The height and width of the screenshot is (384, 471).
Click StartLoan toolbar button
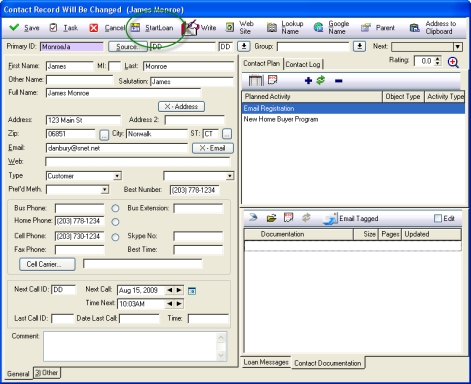tap(152, 28)
